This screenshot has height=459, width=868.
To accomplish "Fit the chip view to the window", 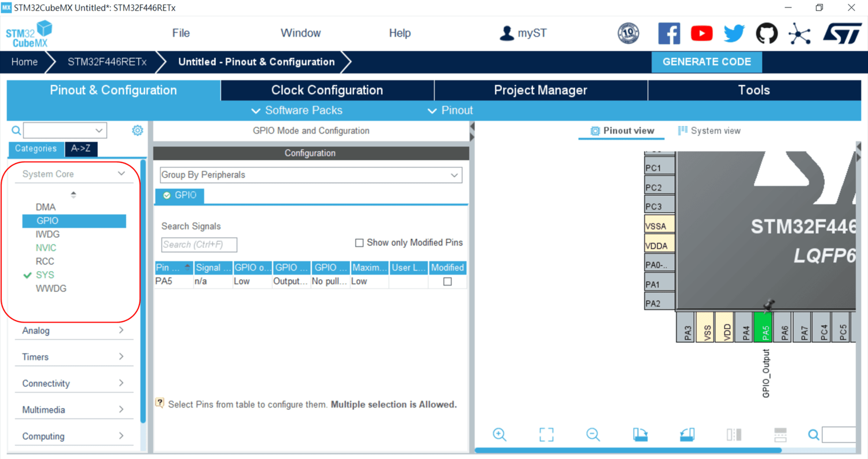I will [546, 434].
